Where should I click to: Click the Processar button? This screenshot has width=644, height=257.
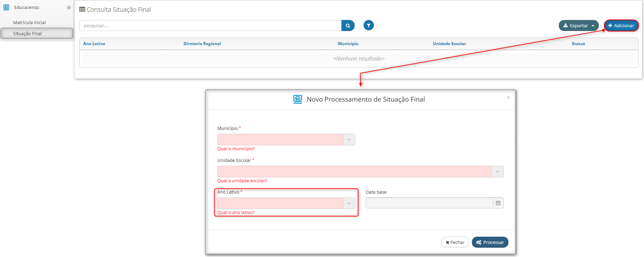490,242
